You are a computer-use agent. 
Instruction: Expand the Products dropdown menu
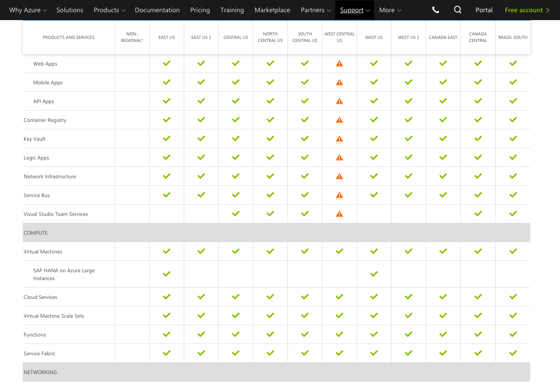tap(109, 10)
